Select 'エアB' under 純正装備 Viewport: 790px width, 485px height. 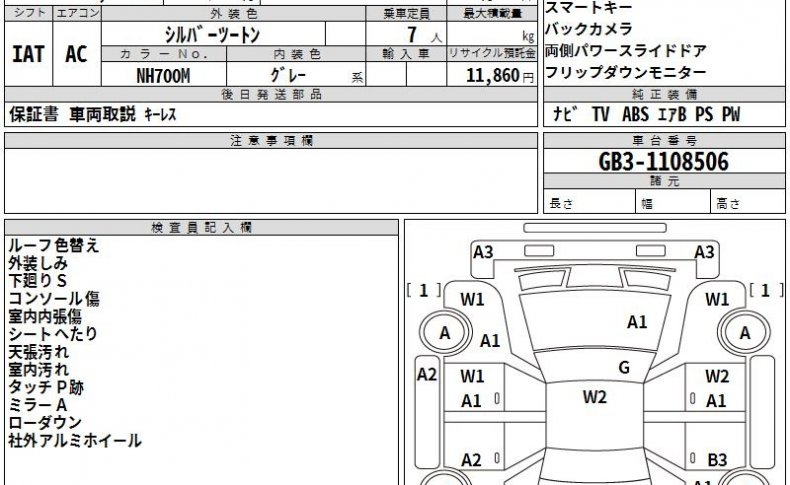[672, 114]
